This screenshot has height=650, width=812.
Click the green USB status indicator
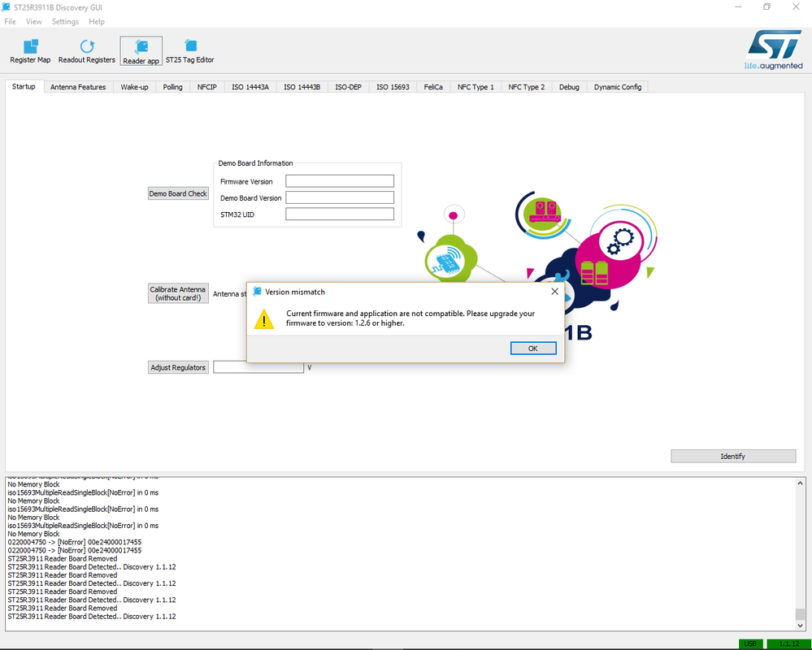point(750,643)
